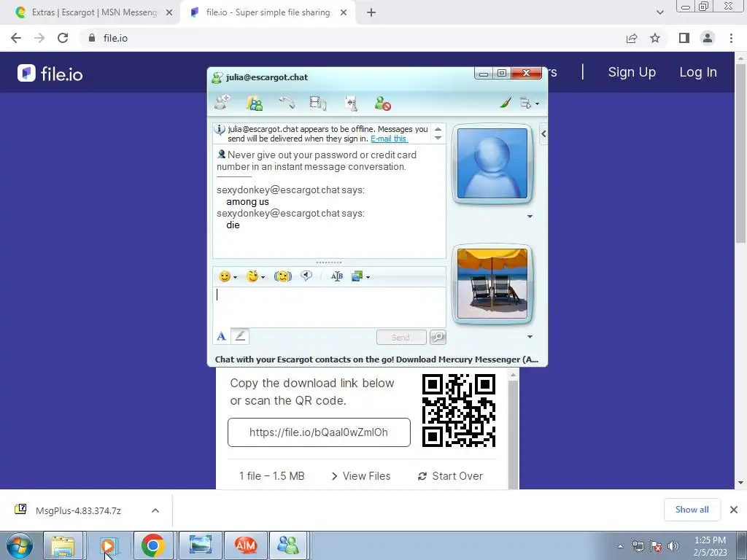
Task: Open the emoticons smiley picker
Action: [225, 276]
